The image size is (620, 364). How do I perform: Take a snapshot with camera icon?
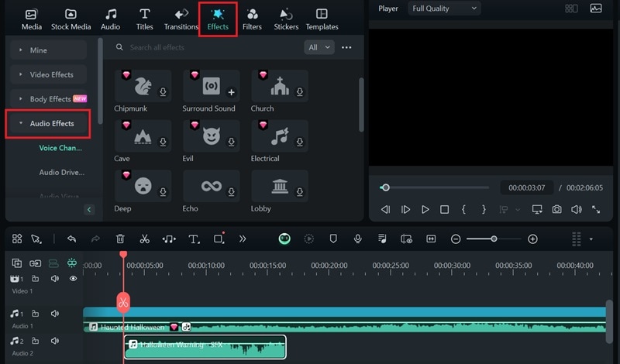(x=556, y=209)
